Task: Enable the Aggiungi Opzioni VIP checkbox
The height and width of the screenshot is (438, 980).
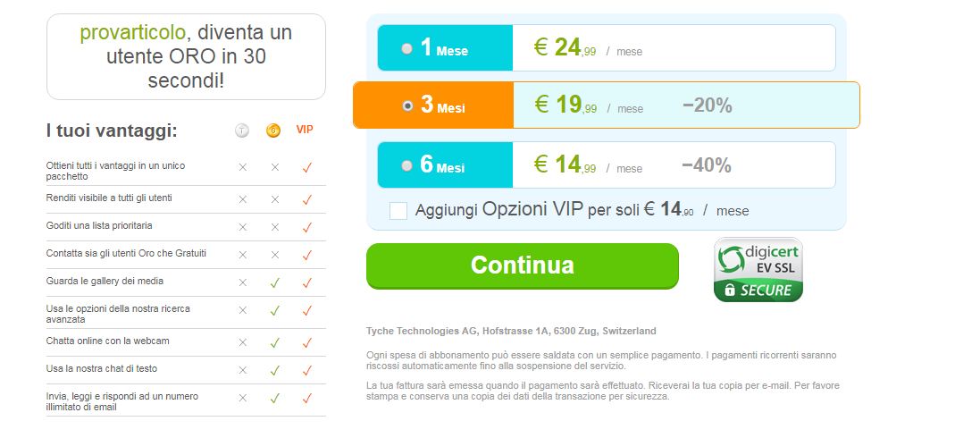Action: point(398,211)
